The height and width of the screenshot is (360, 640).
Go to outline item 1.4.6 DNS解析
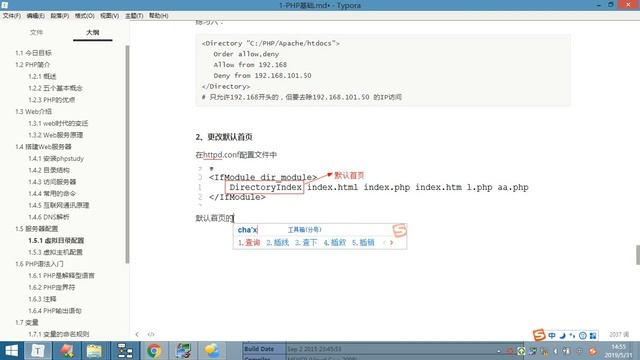point(49,217)
